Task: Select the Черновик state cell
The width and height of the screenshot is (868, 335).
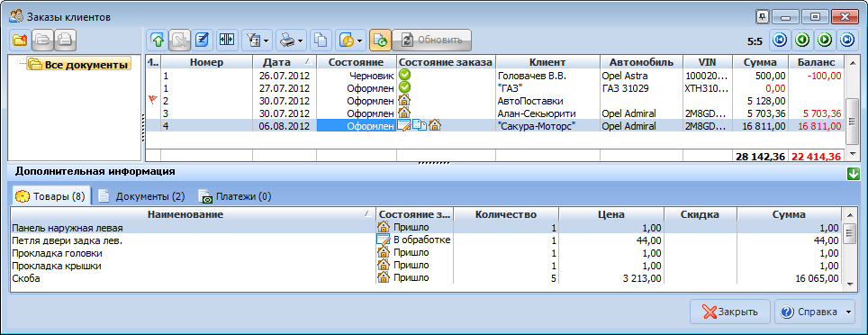Action: coord(357,75)
